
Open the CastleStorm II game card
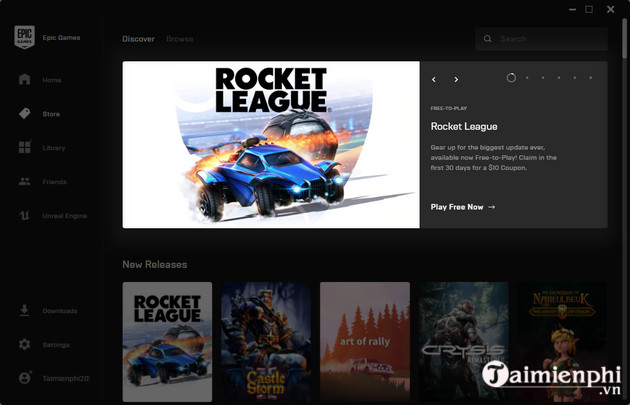tap(266, 342)
